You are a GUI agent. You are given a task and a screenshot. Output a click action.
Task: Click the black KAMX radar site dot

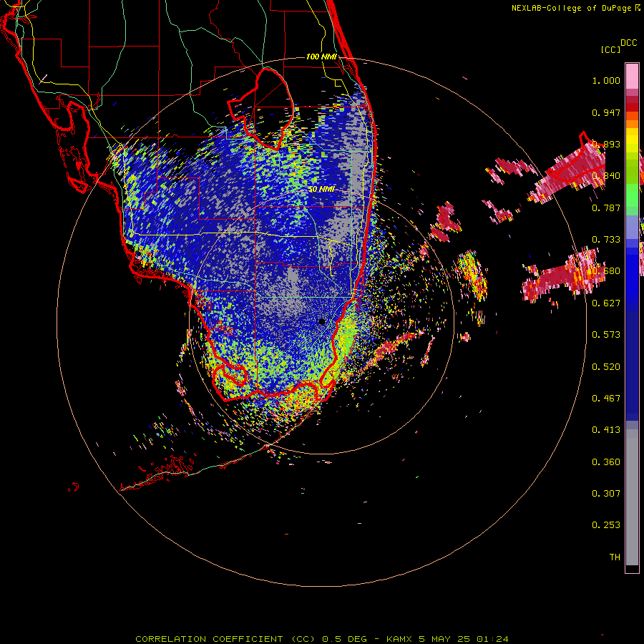321,321
